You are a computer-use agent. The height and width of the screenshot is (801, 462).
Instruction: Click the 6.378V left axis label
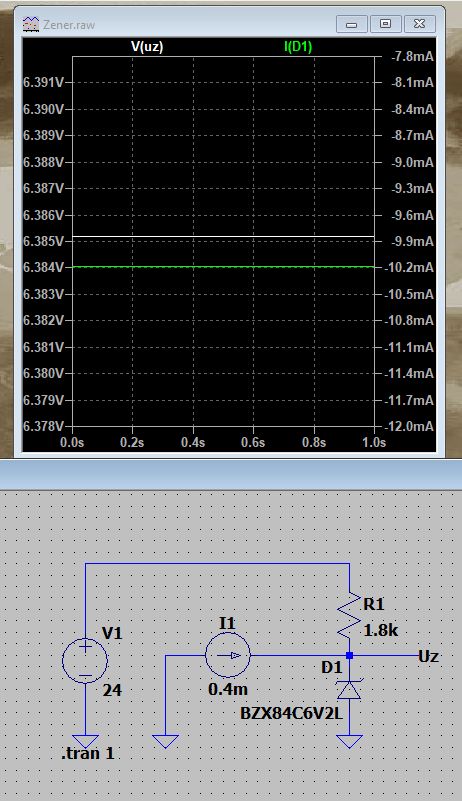(x=43, y=426)
